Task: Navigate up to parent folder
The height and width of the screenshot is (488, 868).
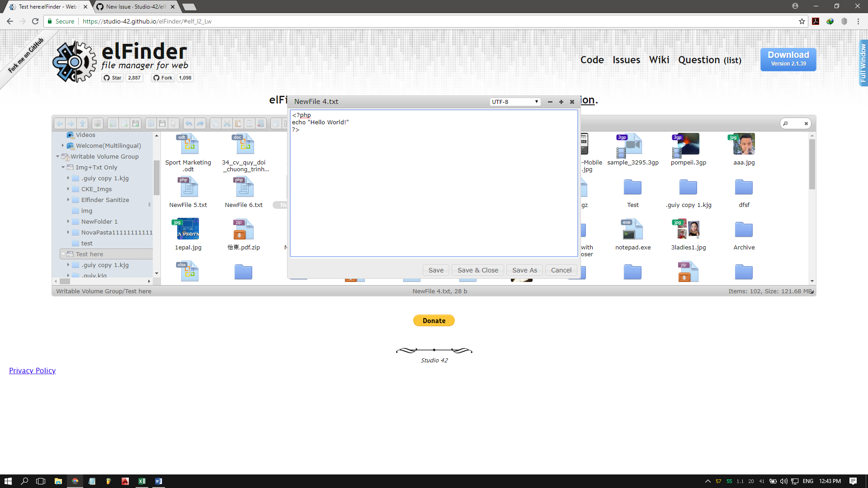Action: click(82, 123)
